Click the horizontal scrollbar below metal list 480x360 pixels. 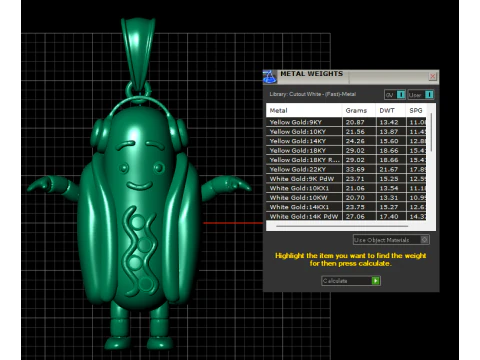click(x=342, y=226)
